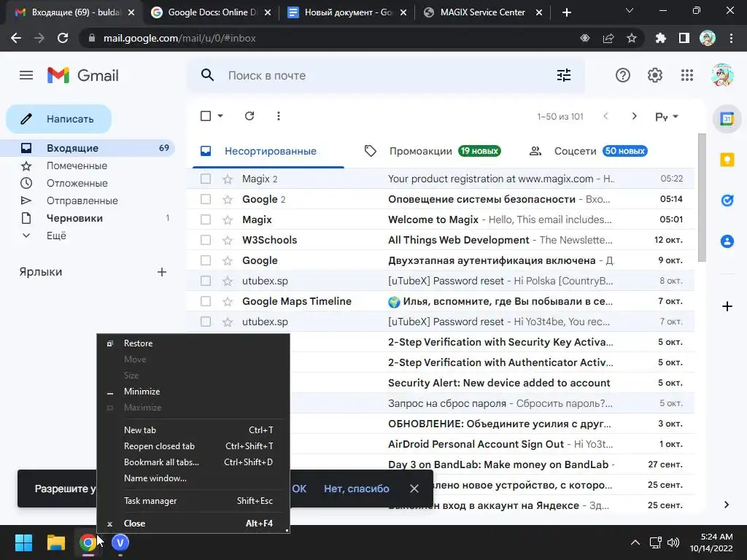The width and height of the screenshot is (747, 560).
Task: Open Chrome extensions puzzle icon
Action: 661,38
